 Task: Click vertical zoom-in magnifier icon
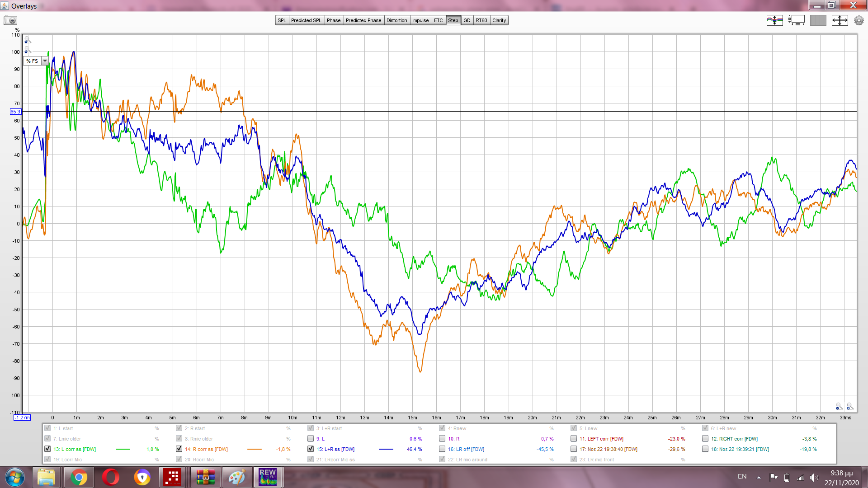pos(27,40)
